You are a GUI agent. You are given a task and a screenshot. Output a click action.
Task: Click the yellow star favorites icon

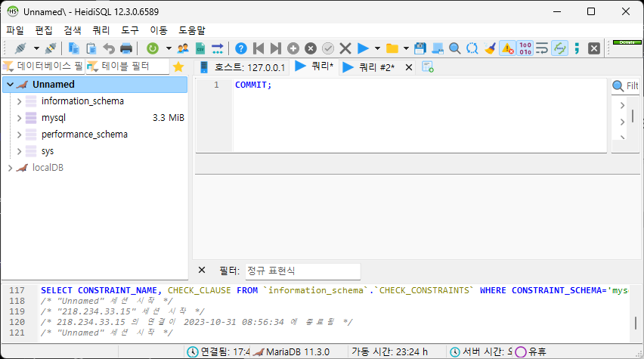(178, 67)
